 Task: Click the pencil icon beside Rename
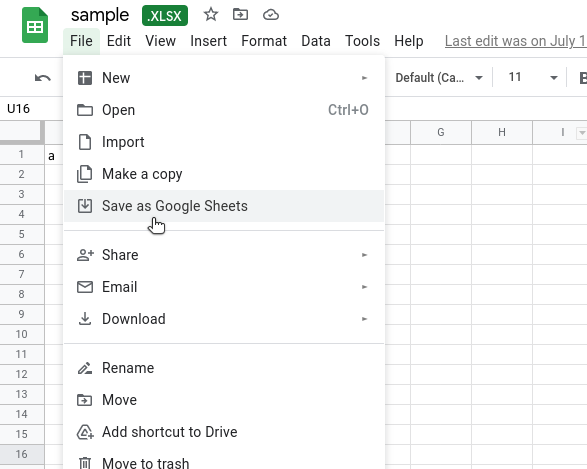click(x=85, y=368)
